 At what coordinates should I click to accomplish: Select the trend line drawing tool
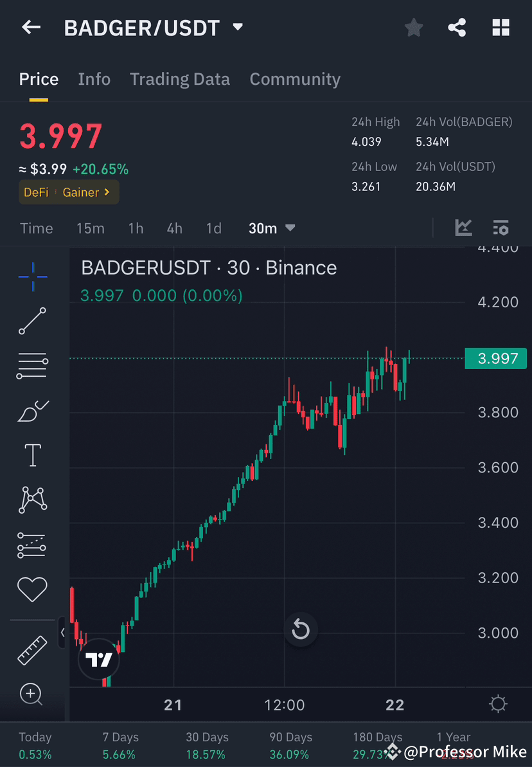coord(32,321)
